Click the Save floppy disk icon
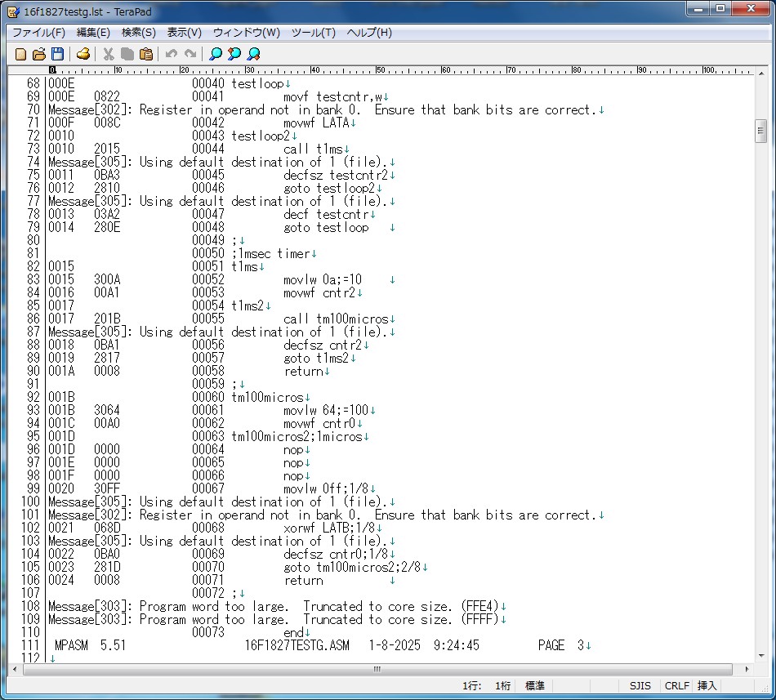The image size is (776, 700). 57,54
